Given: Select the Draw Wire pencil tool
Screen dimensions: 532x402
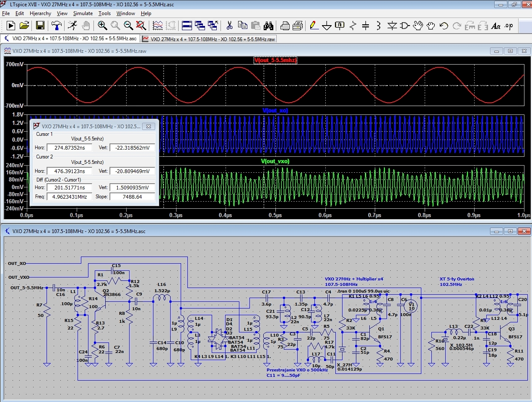Looking at the screenshot, I should pyautogui.click(x=313, y=26).
